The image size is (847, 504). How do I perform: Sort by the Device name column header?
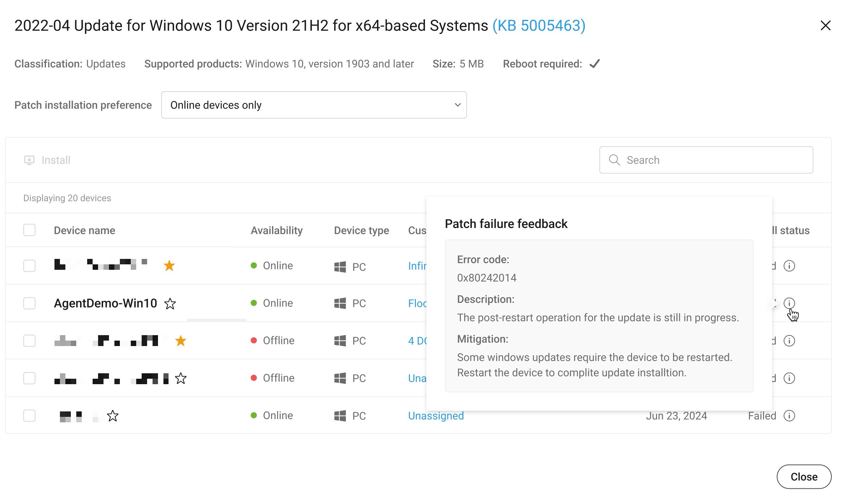tap(84, 231)
